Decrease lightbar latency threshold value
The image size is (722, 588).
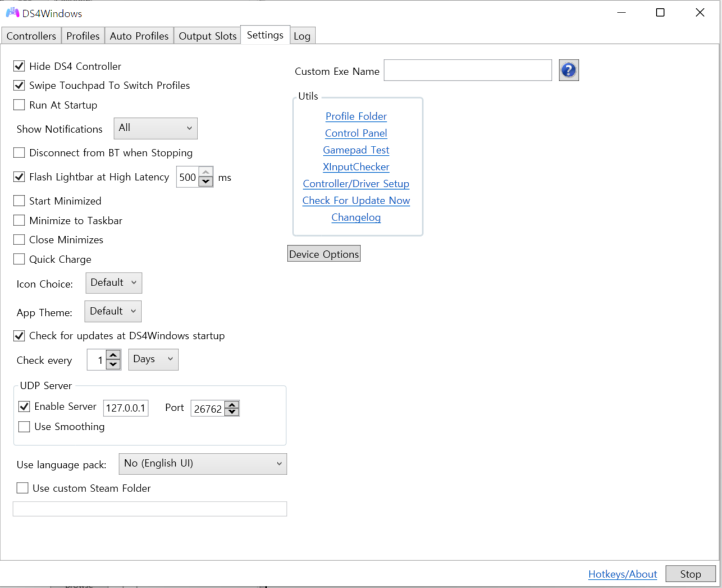[206, 182]
